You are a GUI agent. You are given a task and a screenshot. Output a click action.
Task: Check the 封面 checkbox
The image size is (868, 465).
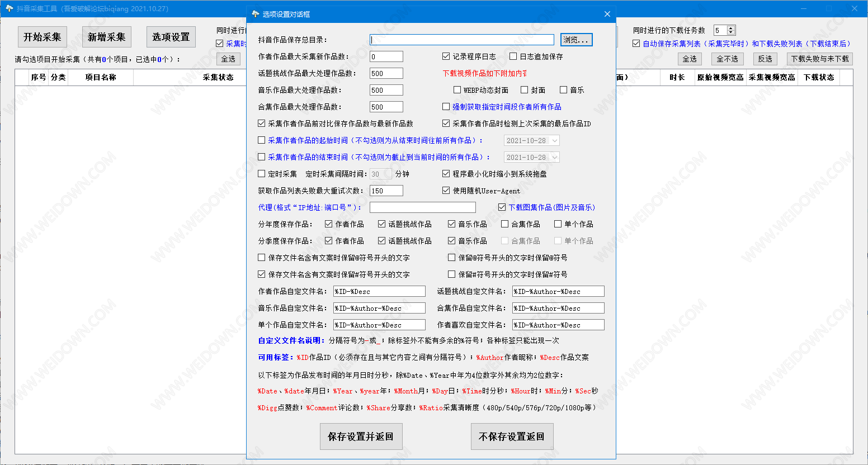tap(525, 90)
